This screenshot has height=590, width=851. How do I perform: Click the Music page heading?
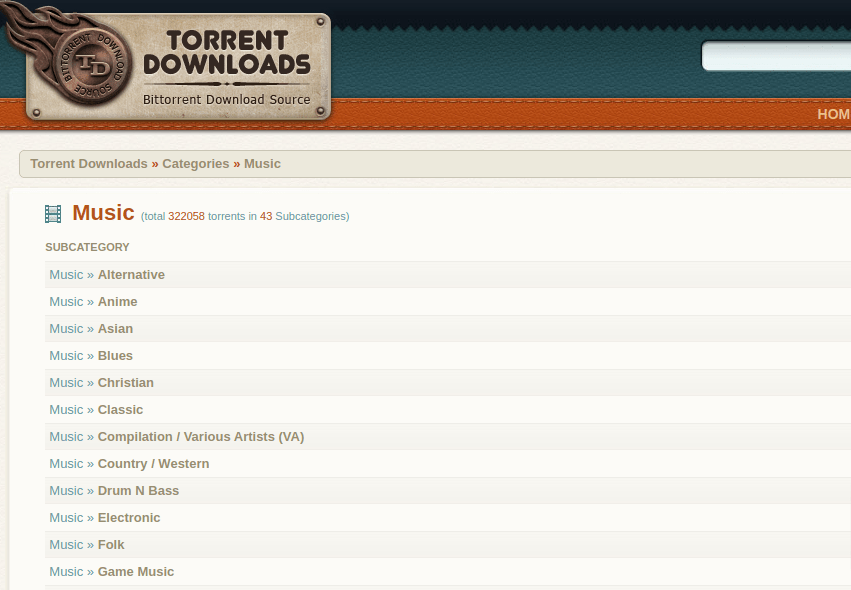pos(103,213)
